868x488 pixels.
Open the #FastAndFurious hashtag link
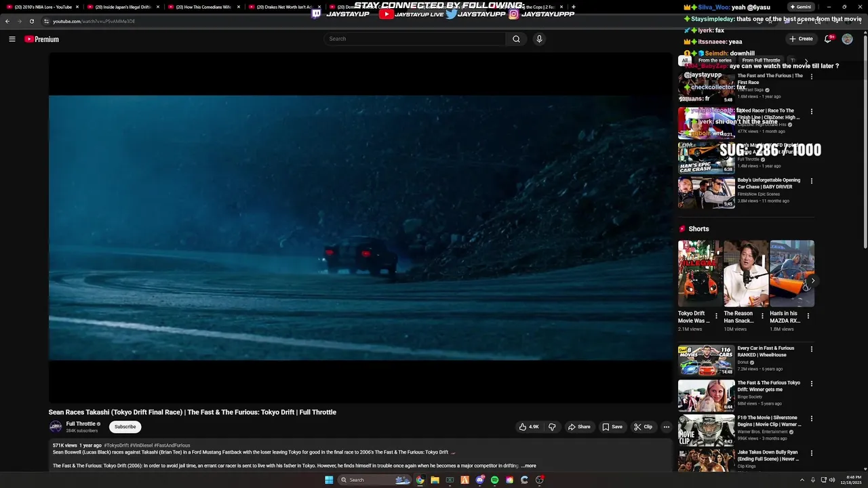[x=172, y=445]
